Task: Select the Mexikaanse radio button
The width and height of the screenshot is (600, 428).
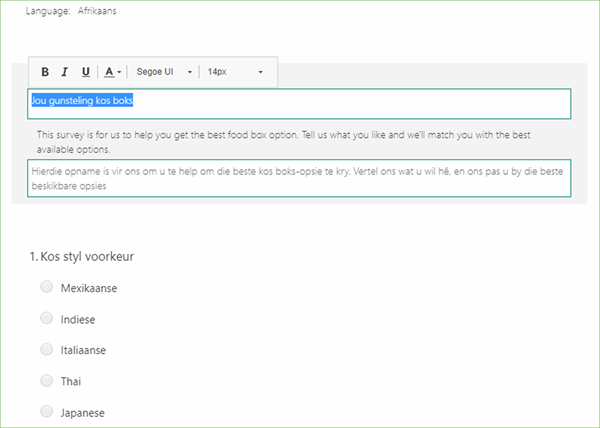Action: click(47, 287)
